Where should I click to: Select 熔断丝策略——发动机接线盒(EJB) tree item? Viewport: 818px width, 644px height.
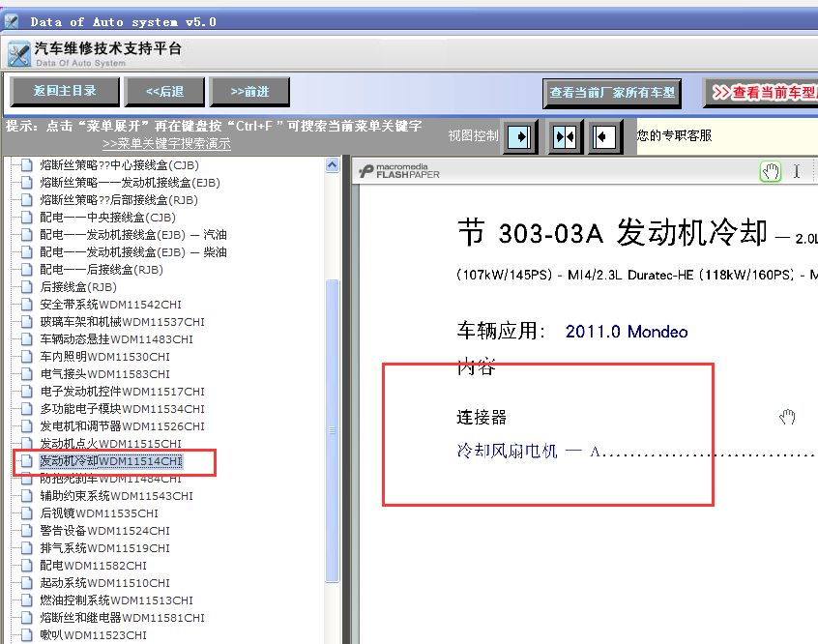point(130,183)
